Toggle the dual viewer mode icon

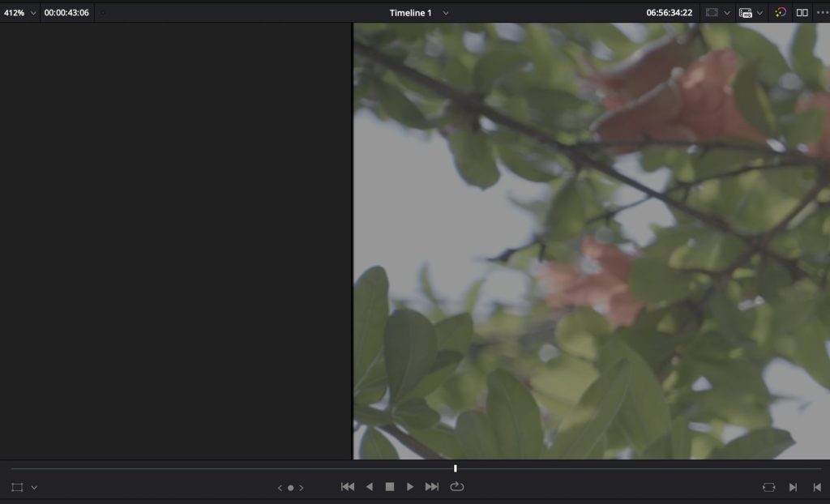click(x=802, y=13)
